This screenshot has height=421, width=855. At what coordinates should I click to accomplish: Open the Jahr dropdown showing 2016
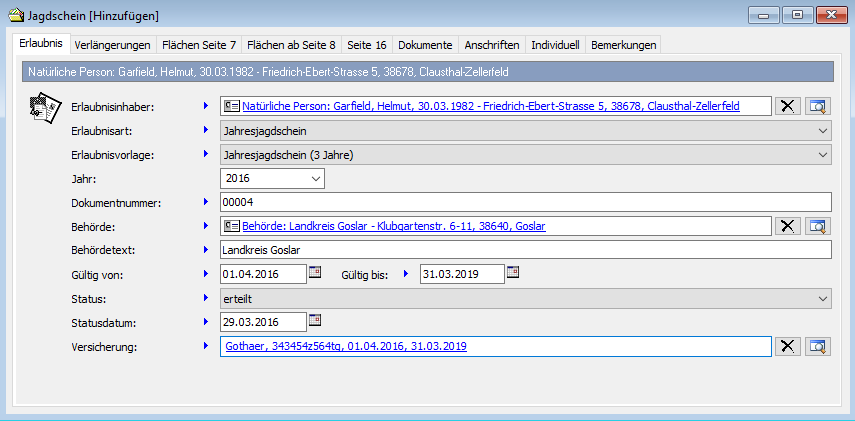(x=316, y=178)
